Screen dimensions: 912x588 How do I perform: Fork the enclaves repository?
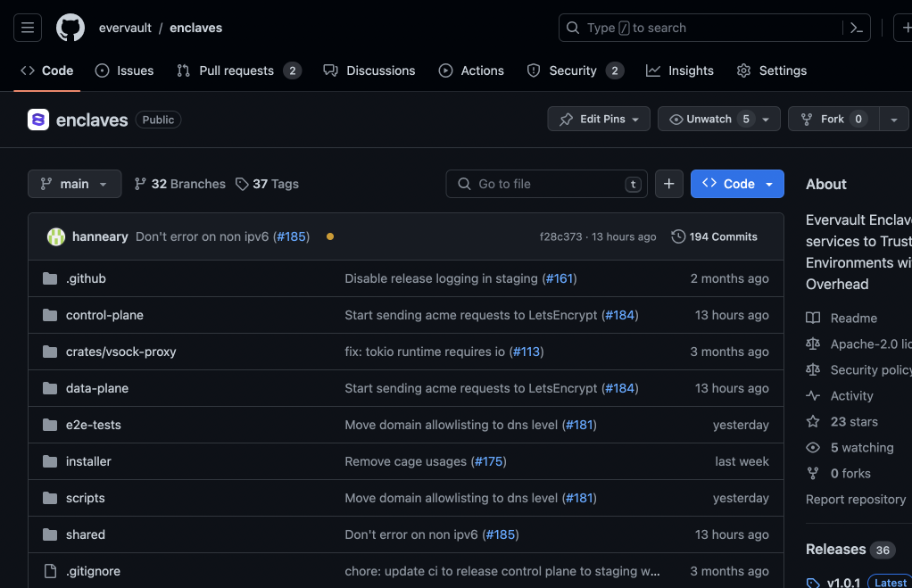(x=833, y=119)
